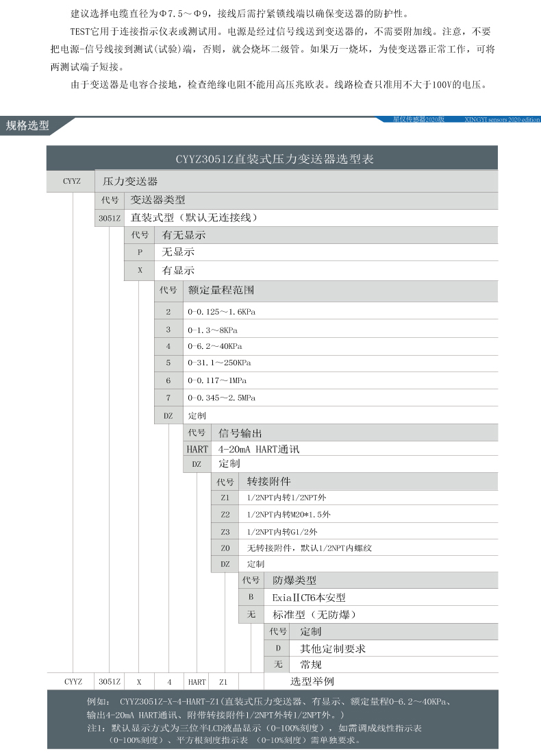Select code Z1 beside 1/2NPT内转1/2NPT外
The image size is (541, 756).
[x=225, y=498]
